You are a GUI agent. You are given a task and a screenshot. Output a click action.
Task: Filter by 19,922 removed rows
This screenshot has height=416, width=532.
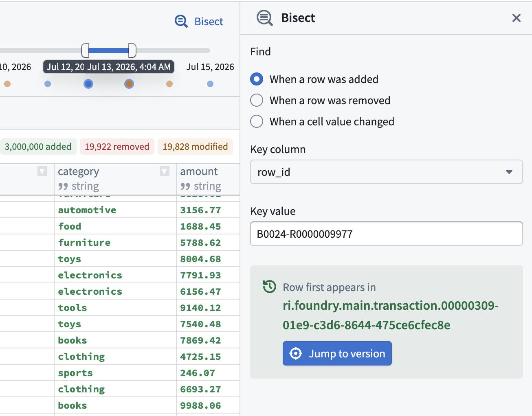click(x=117, y=147)
